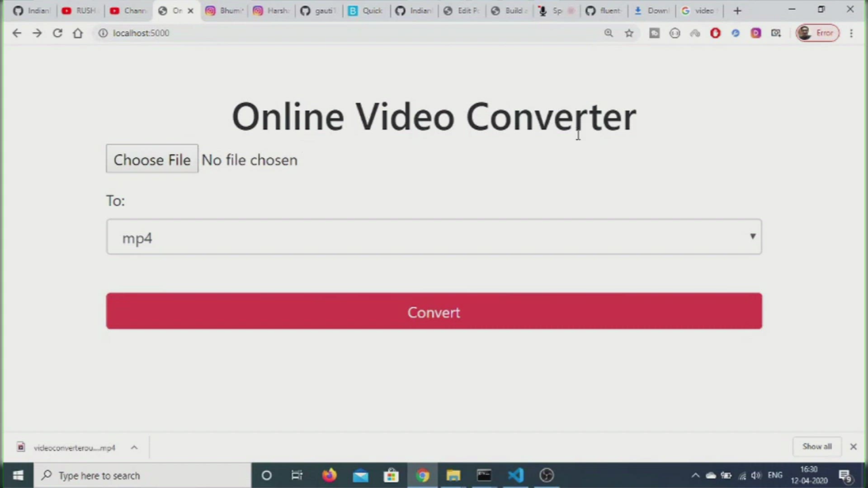Click the localhost:5000 address bar
This screenshot has width=868, height=488.
tap(316, 33)
